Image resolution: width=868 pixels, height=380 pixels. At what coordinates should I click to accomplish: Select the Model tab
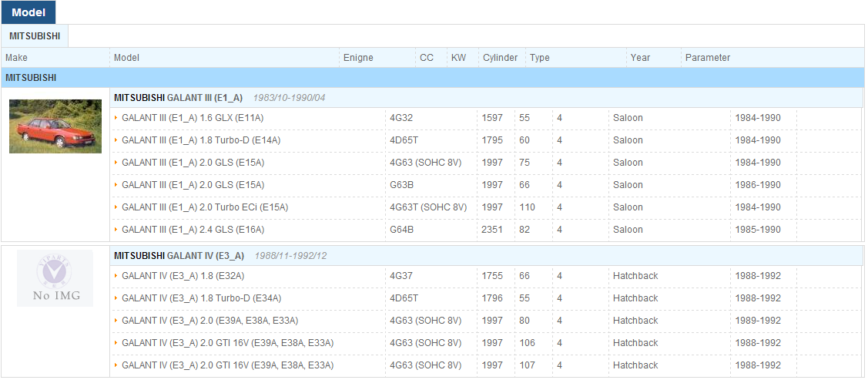click(28, 13)
